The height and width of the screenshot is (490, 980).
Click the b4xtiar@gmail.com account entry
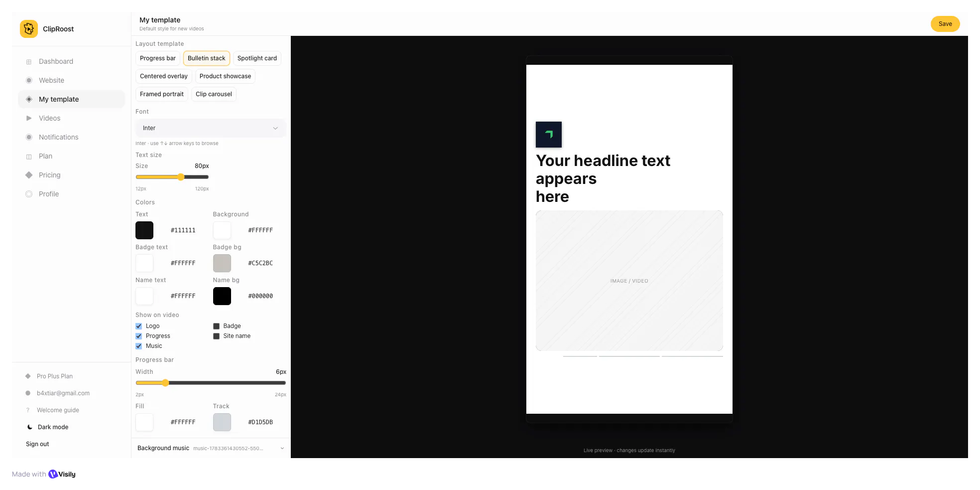[x=63, y=393]
